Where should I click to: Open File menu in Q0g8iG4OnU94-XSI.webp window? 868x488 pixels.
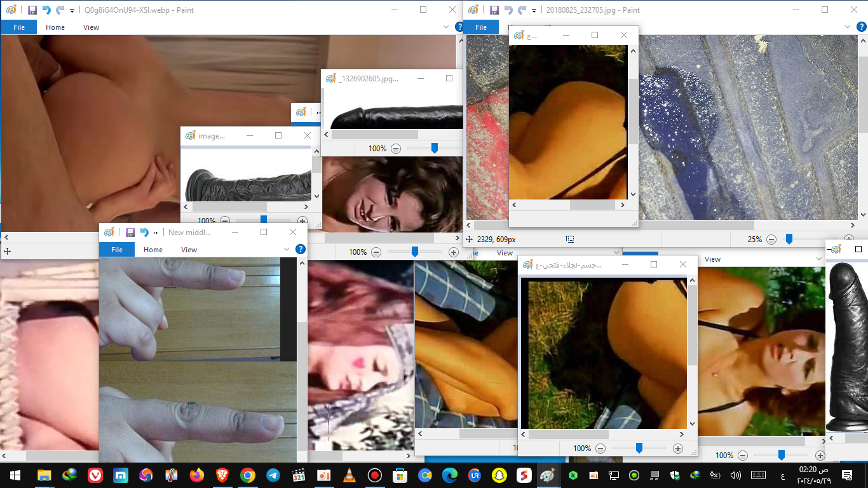point(19,27)
